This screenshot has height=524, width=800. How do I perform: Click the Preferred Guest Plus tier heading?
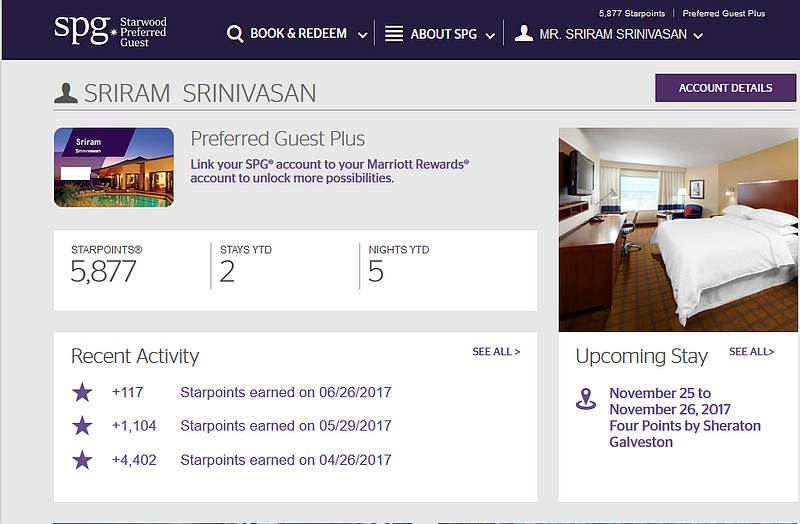coord(278,139)
